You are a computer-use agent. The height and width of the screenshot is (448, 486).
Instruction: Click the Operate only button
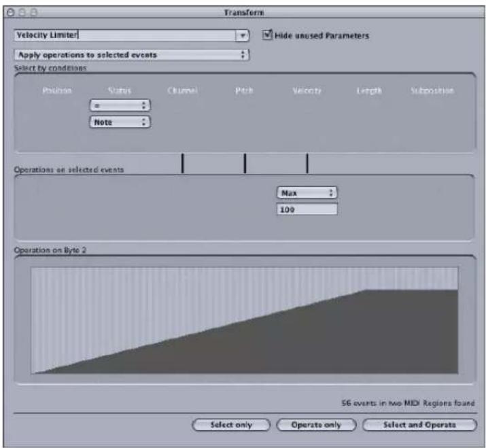point(316,425)
